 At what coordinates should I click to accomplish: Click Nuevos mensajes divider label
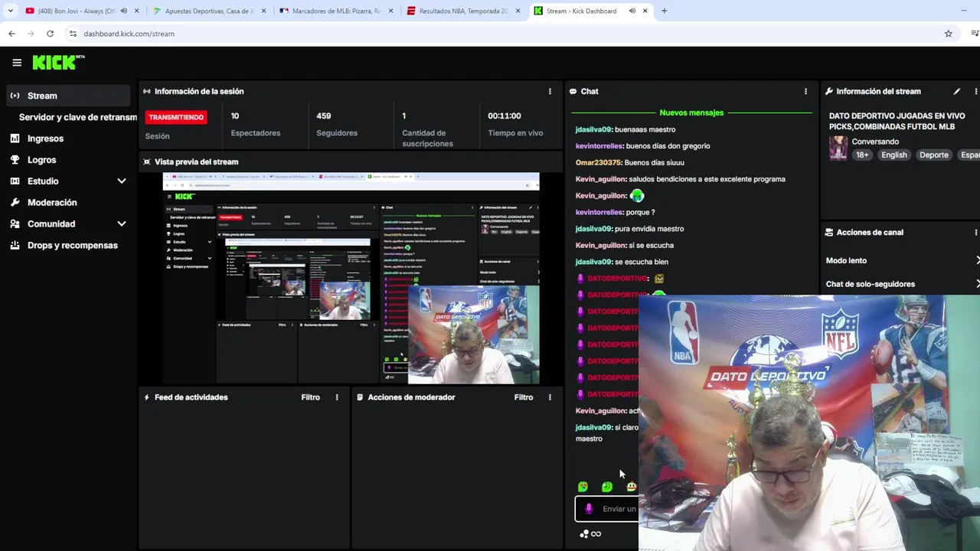coord(691,112)
